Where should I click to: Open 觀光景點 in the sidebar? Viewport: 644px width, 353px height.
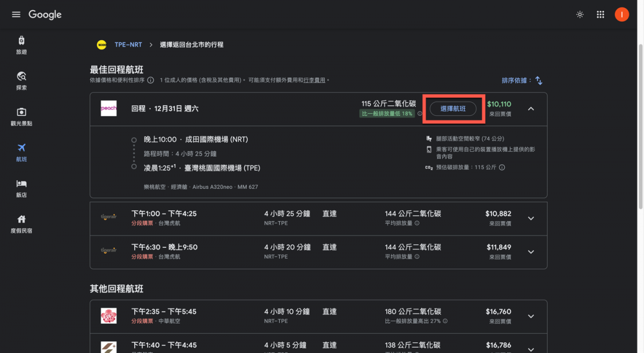(21, 116)
